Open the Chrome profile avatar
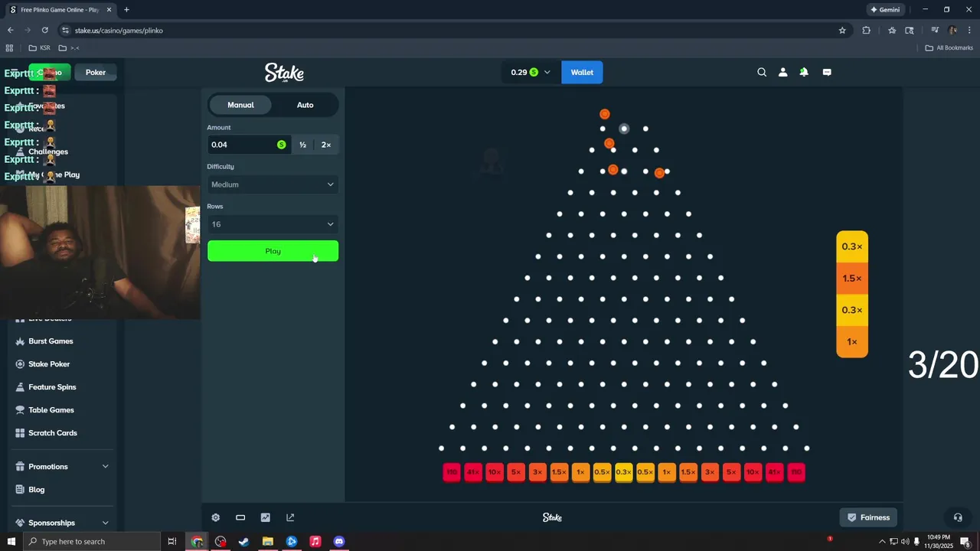This screenshot has width=980, height=551. tap(952, 30)
